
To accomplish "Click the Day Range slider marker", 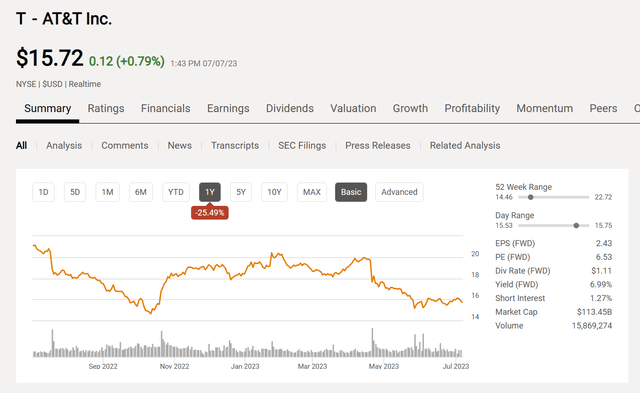I will click(x=576, y=226).
